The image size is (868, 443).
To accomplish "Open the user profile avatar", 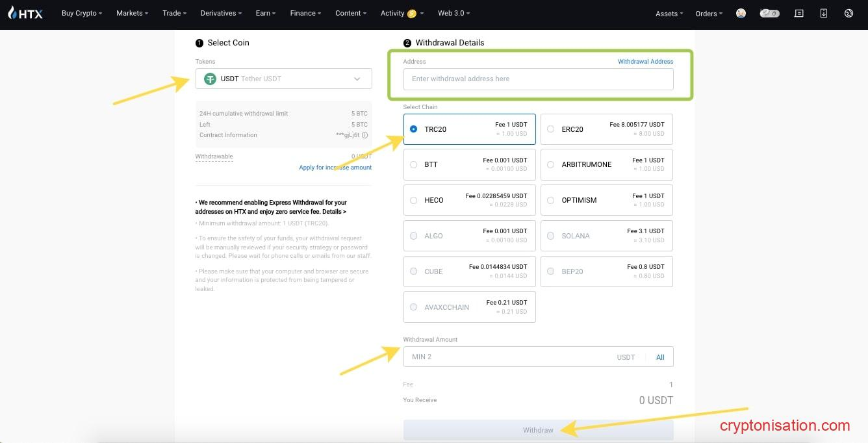I will (x=741, y=13).
